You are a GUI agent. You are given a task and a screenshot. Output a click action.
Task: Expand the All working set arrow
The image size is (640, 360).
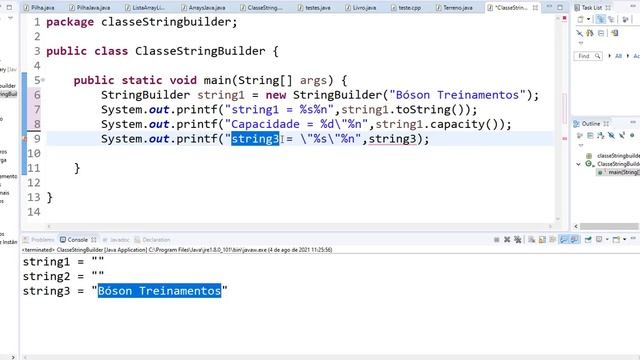[609, 56]
